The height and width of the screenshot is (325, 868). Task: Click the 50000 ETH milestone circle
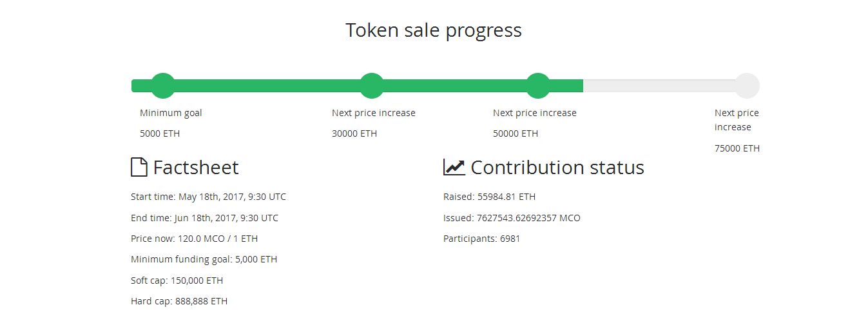tap(538, 86)
